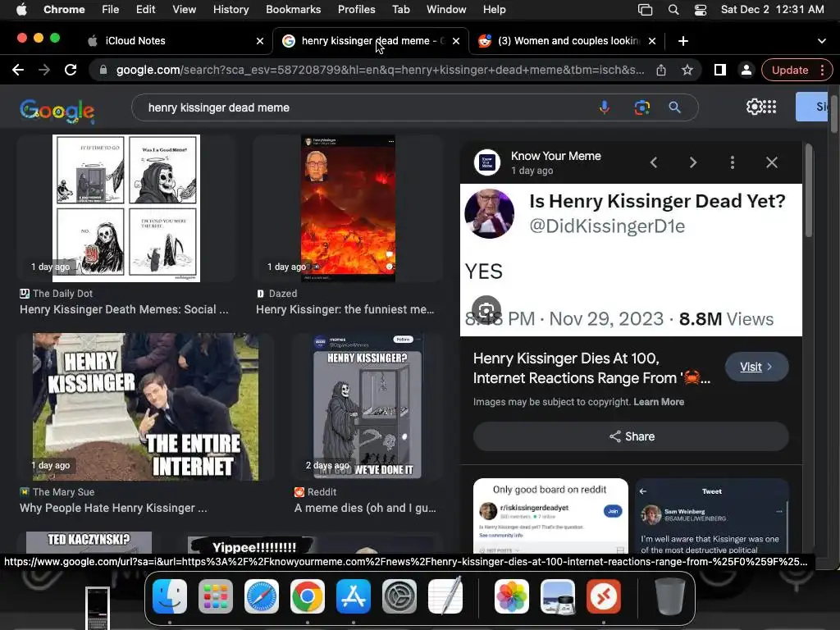The height and width of the screenshot is (630, 840).
Task: Close the image preview panel
Action: [771, 162]
